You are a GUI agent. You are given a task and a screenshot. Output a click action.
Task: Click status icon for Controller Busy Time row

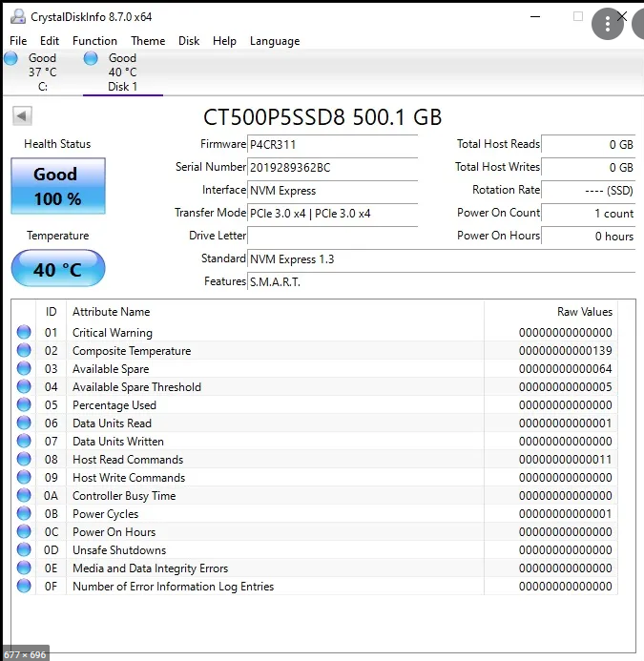click(24, 495)
